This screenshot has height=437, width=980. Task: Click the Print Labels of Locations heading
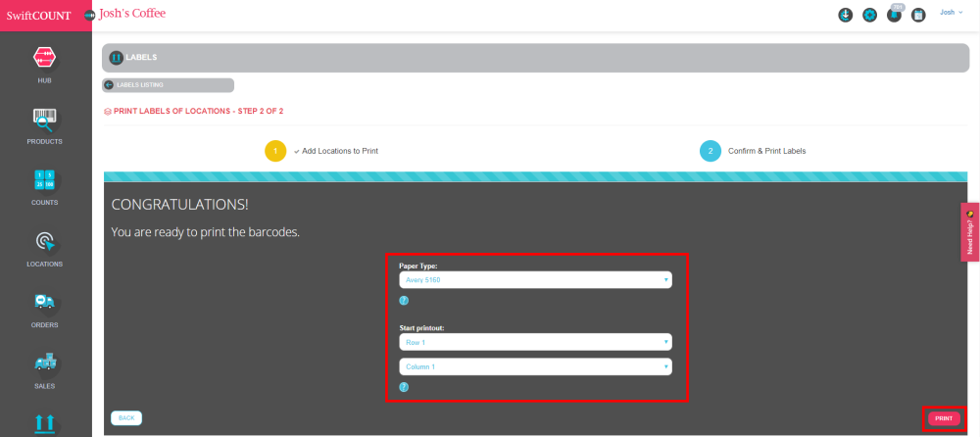pos(198,112)
